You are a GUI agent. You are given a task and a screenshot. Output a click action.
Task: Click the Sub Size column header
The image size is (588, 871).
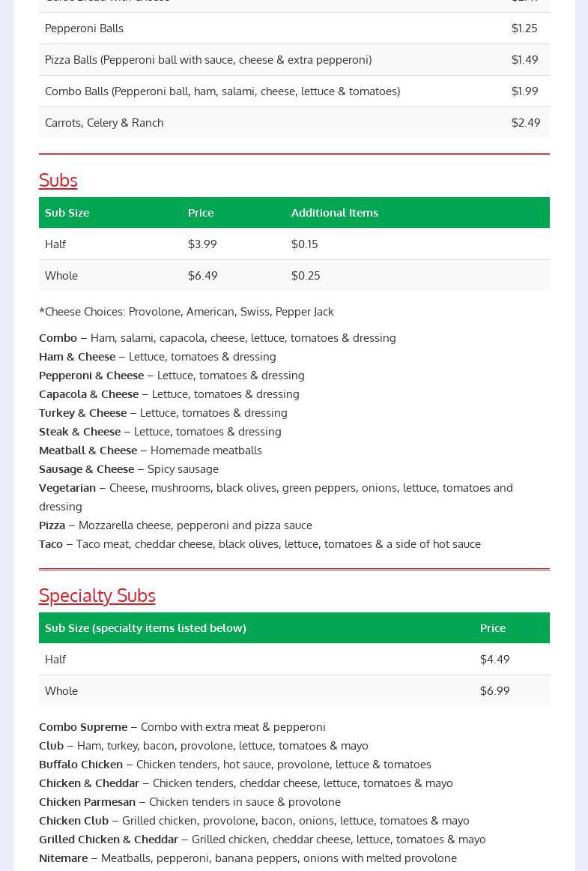coord(67,213)
